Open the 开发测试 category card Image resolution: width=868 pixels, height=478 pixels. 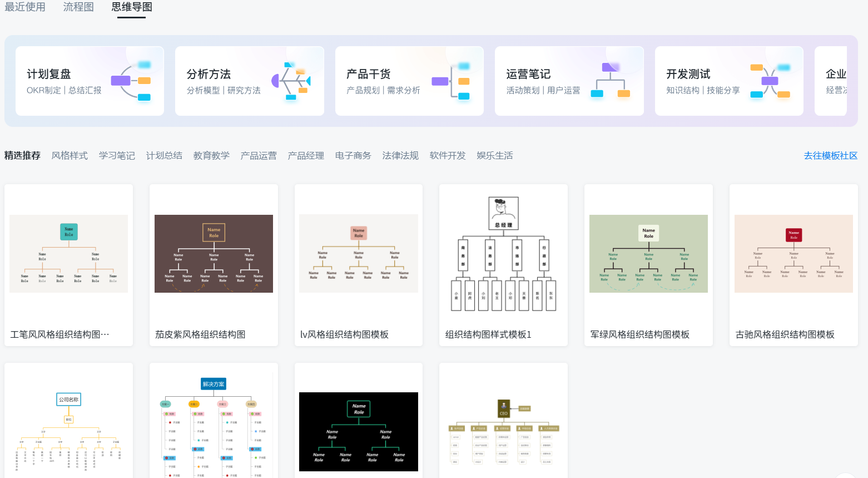[729, 81]
